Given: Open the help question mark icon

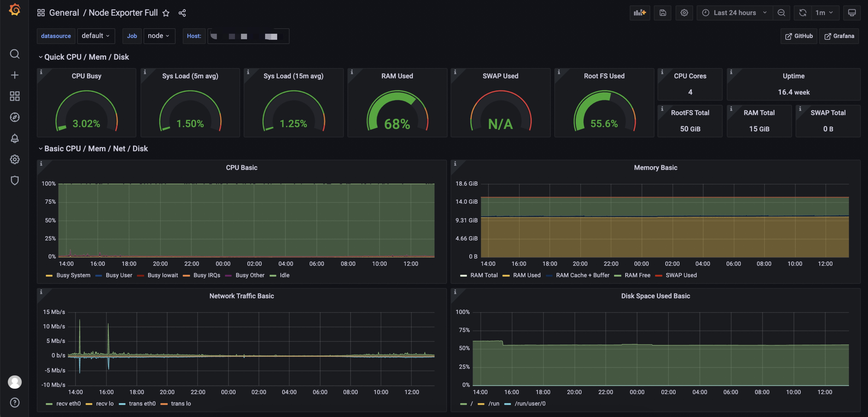Looking at the screenshot, I should click(14, 403).
